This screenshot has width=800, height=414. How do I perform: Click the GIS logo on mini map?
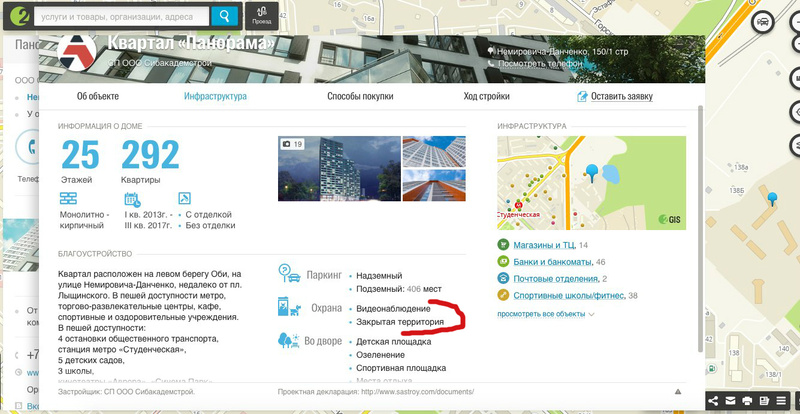click(669, 220)
